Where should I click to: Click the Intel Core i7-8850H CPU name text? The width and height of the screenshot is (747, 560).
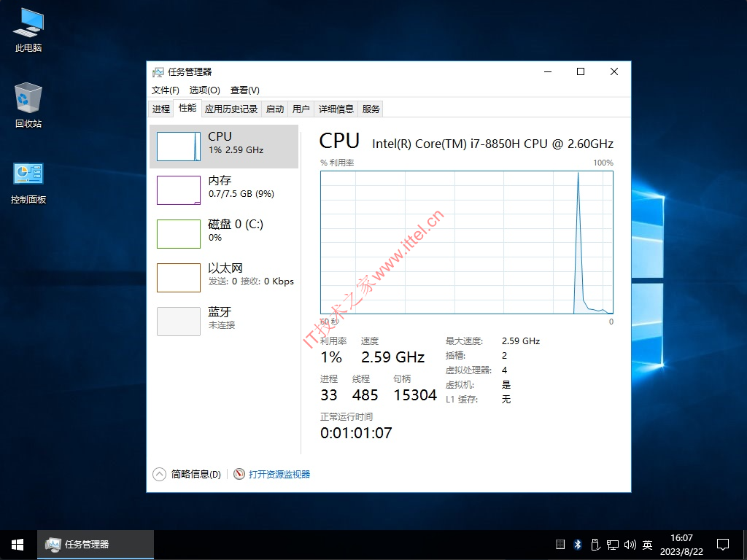point(492,144)
